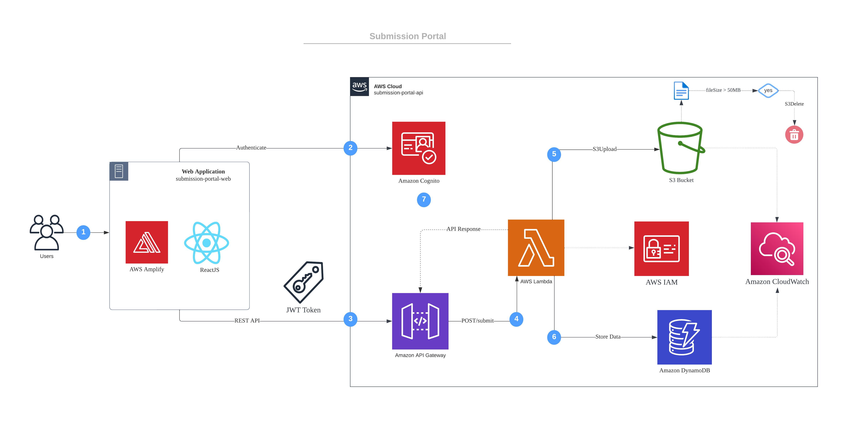Click the Submission Portal title text
Screen dimensions: 868x428
coord(407,36)
